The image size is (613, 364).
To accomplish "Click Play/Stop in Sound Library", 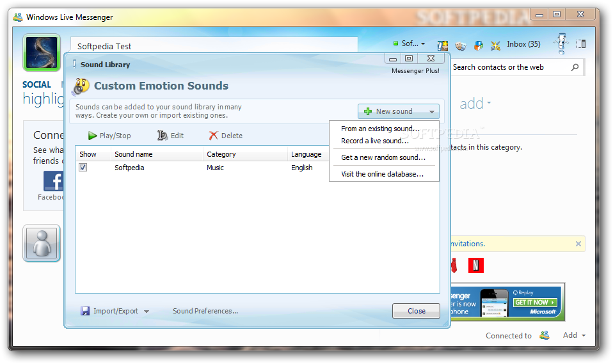I will [109, 136].
